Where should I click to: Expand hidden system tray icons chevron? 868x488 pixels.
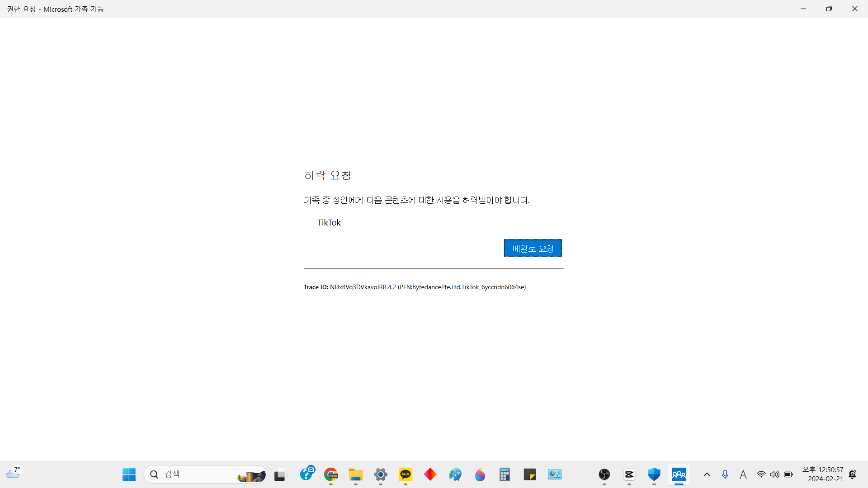tap(707, 474)
